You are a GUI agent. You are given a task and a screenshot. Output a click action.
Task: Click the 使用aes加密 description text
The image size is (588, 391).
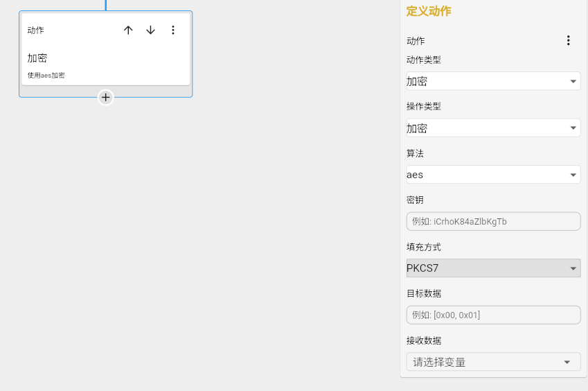[46, 75]
